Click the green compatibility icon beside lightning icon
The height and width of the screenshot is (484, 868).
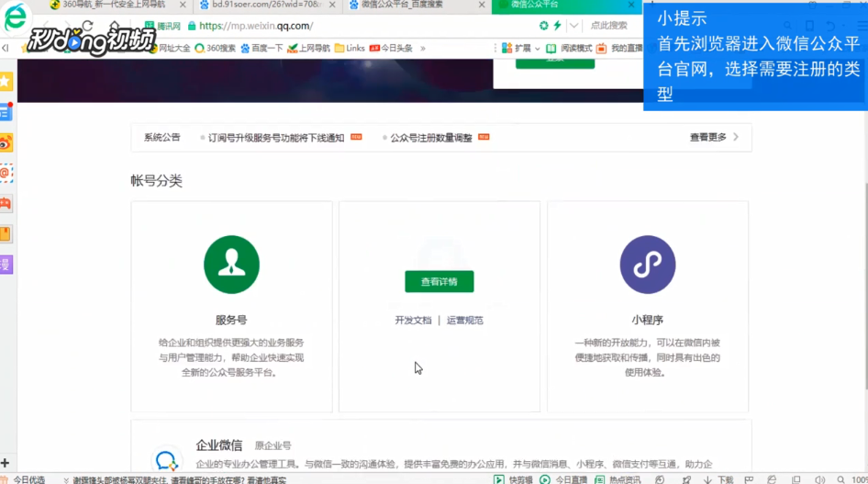coord(543,26)
